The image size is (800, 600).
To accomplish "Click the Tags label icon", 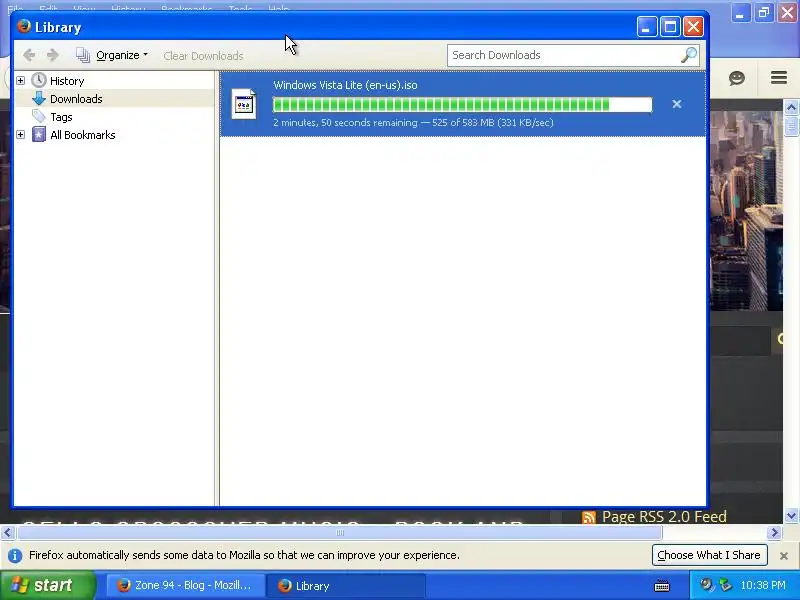I will click(39, 116).
